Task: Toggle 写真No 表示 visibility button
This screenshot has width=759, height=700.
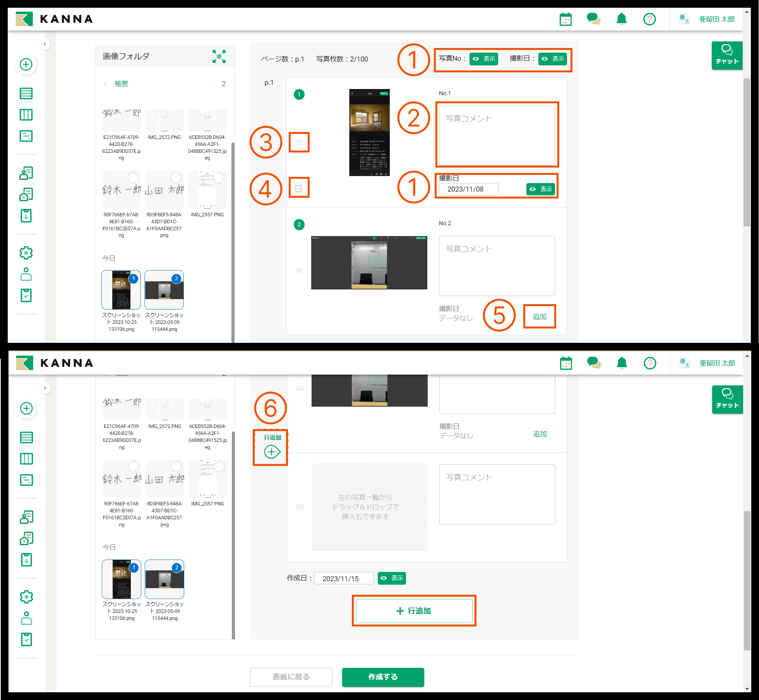Action: [484, 59]
